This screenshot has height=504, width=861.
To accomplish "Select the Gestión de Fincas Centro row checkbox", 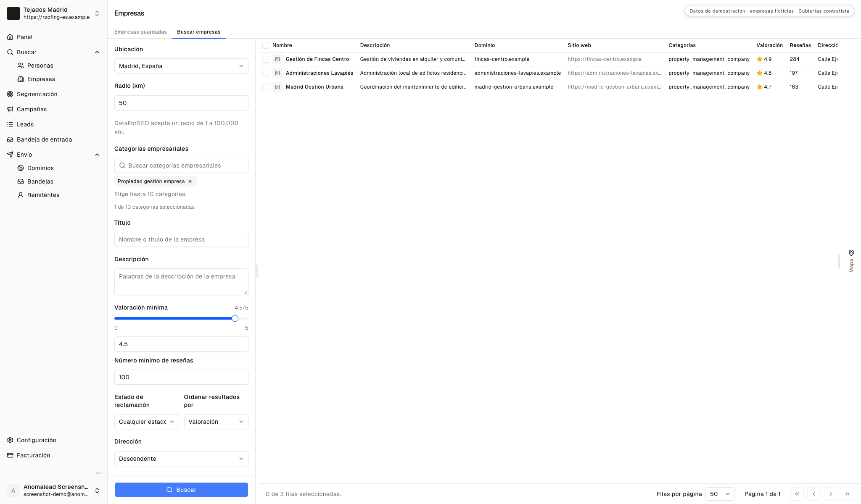I will 266,59.
